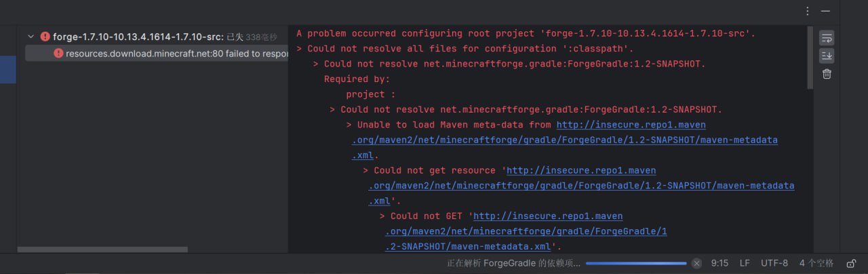Open caret position 9:15 go-to-line widget

pyautogui.click(x=719, y=263)
